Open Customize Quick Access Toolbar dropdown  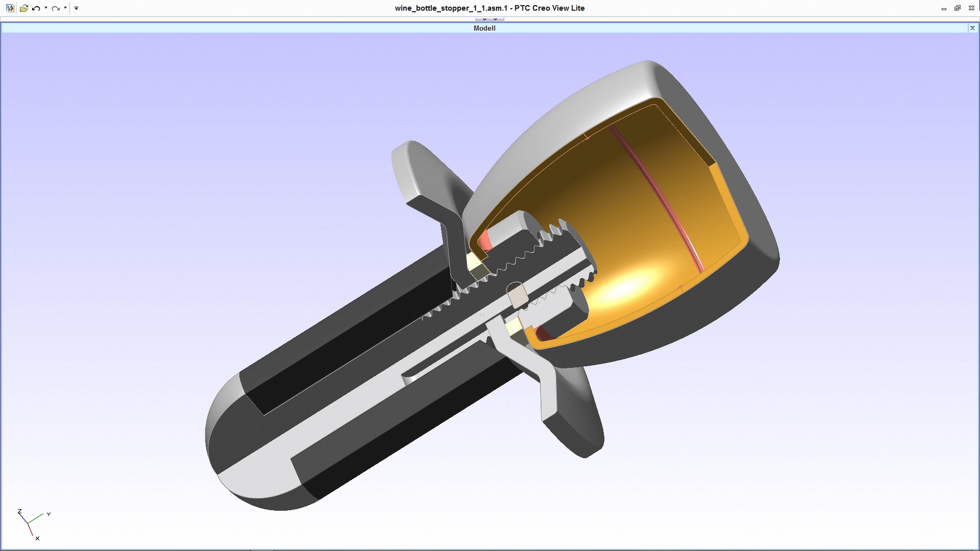[x=76, y=8]
